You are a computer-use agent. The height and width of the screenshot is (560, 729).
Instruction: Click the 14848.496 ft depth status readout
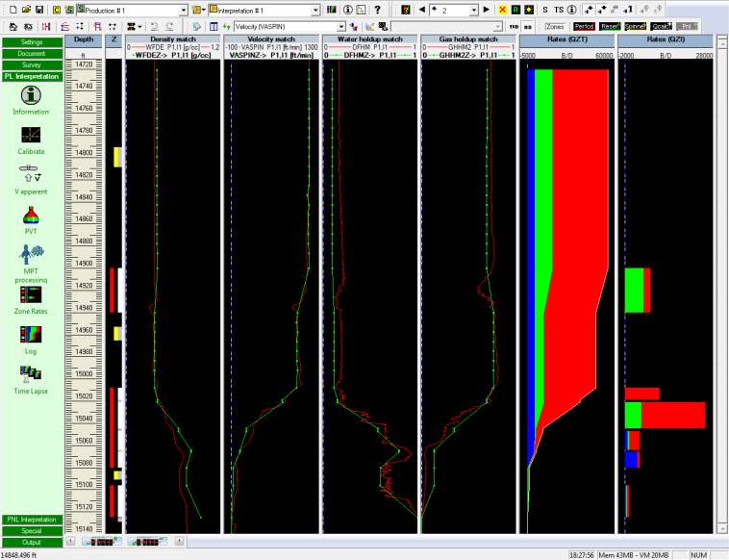pos(19,555)
